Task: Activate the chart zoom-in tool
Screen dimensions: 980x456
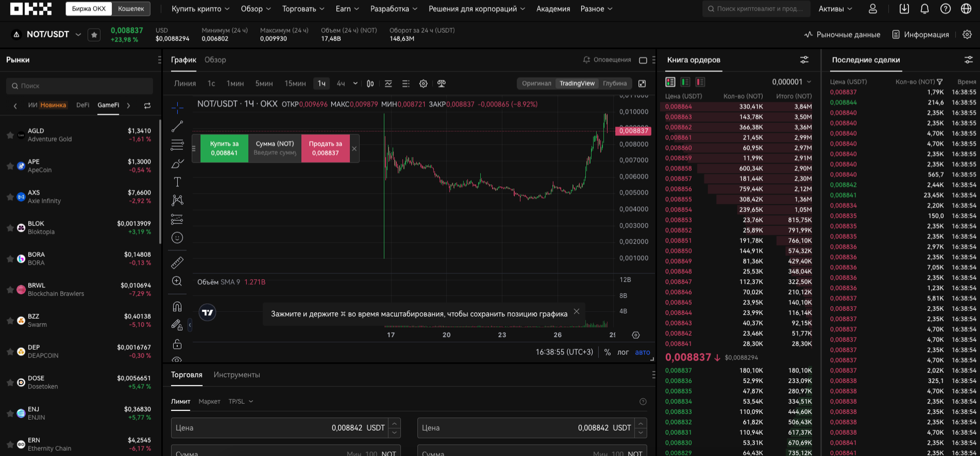Action: click(x=177, y=281)
